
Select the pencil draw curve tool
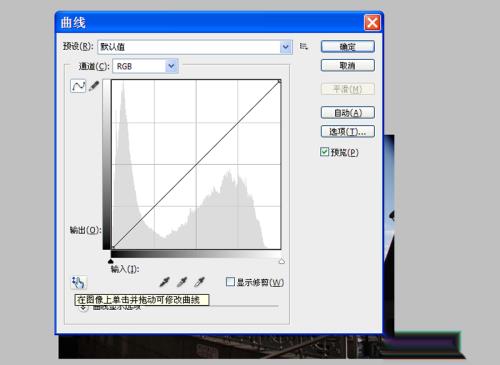click(94, 86)
